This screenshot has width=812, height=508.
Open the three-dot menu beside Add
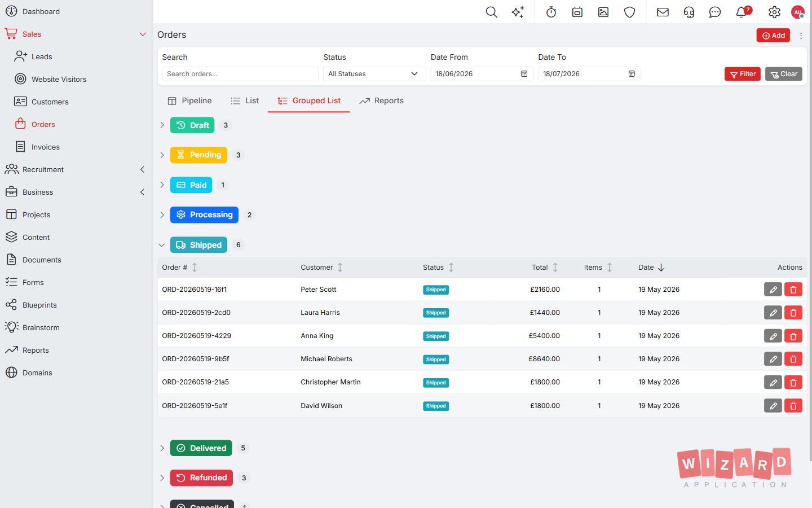801,36
